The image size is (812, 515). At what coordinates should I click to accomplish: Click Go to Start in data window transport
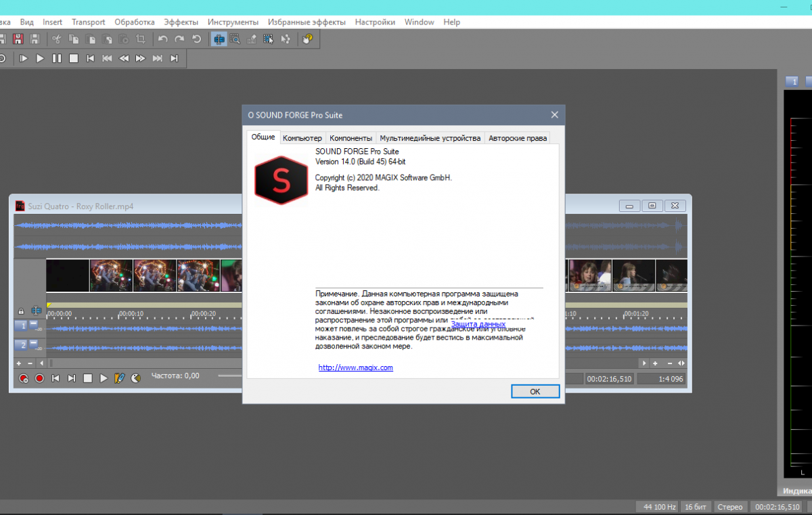[55, 378]
